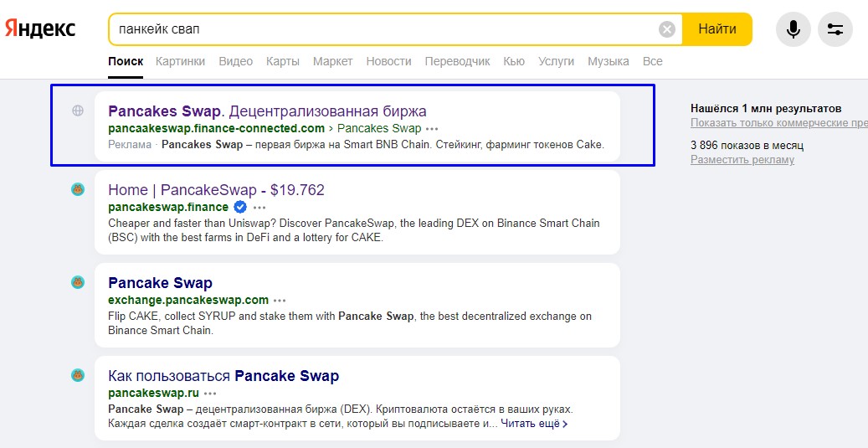Go to the Новости tab

pos(388,61)
